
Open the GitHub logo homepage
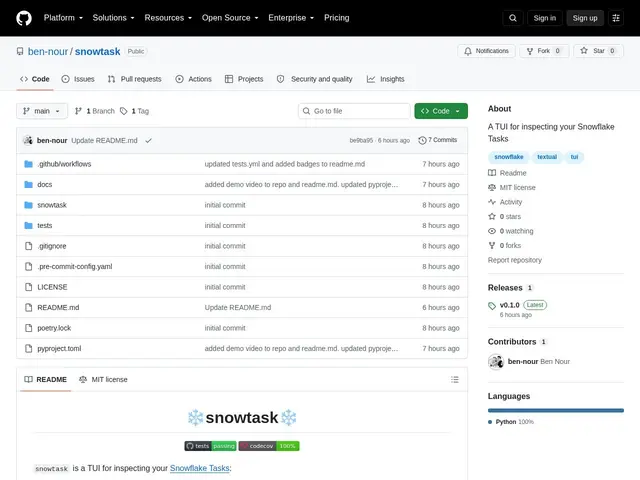(24, 18)
